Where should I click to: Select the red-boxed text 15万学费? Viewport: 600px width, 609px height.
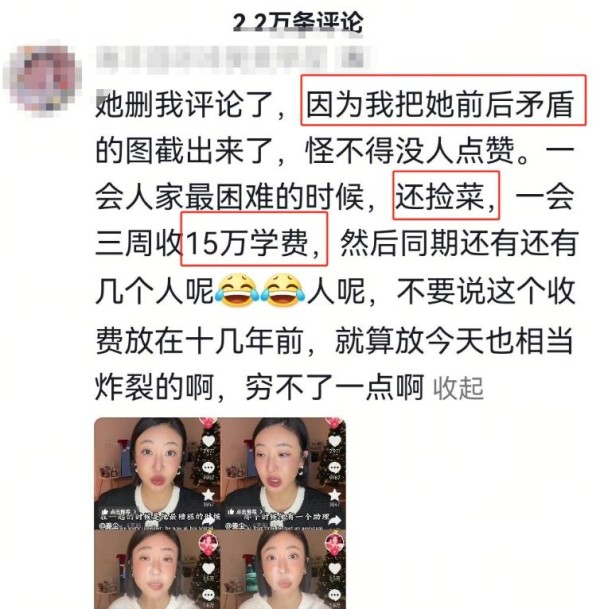pos(247,244)
